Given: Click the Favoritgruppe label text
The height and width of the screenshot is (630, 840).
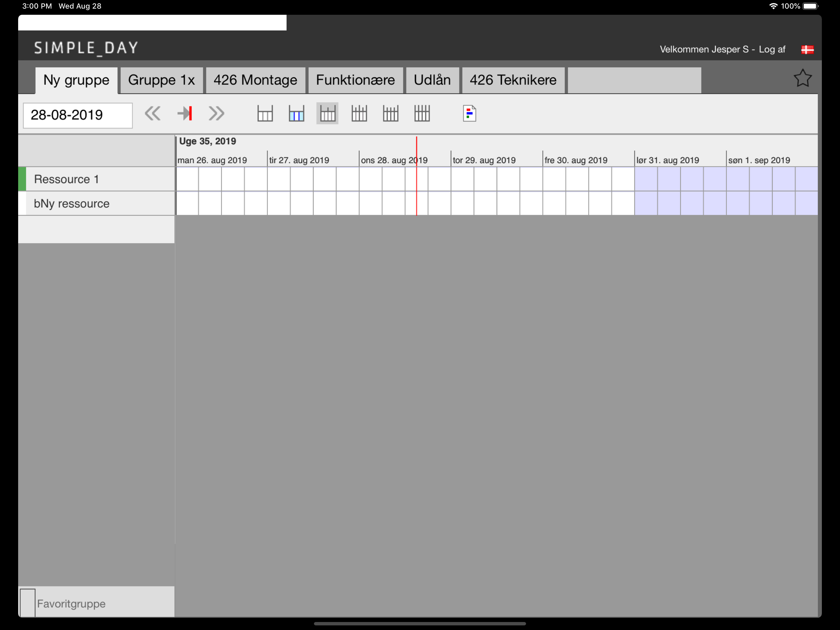Looking at the screenshot, I should 71,604.
